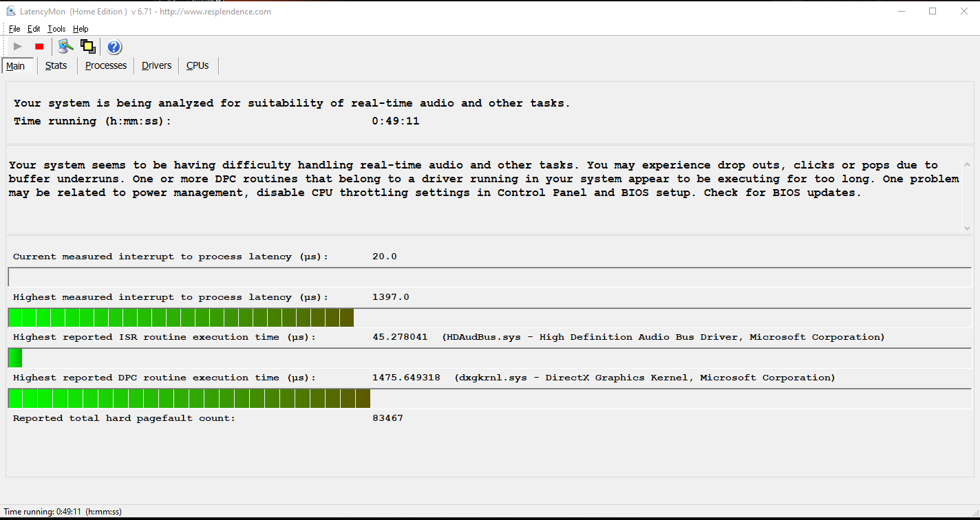The width and height of the screenshot is (980, 520).
Task: Click the 'Your system is being analyzed' heading
Action: [292, 103]
